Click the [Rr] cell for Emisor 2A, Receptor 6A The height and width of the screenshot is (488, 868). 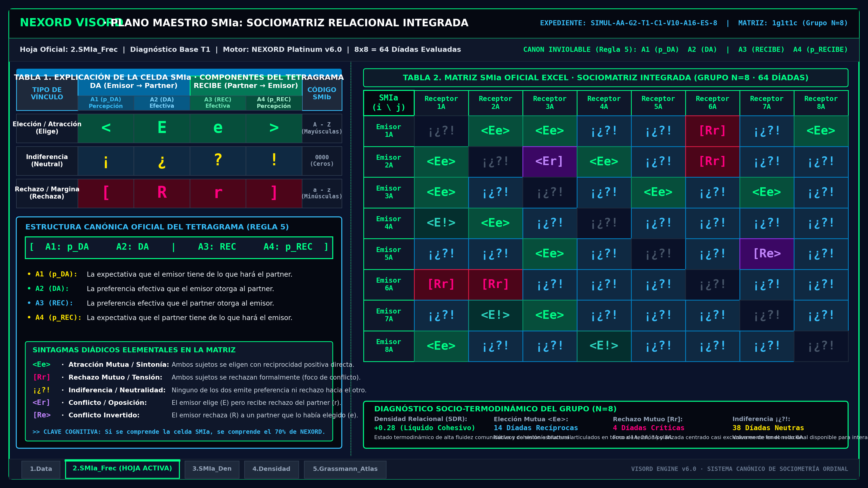tap(712, 162)
